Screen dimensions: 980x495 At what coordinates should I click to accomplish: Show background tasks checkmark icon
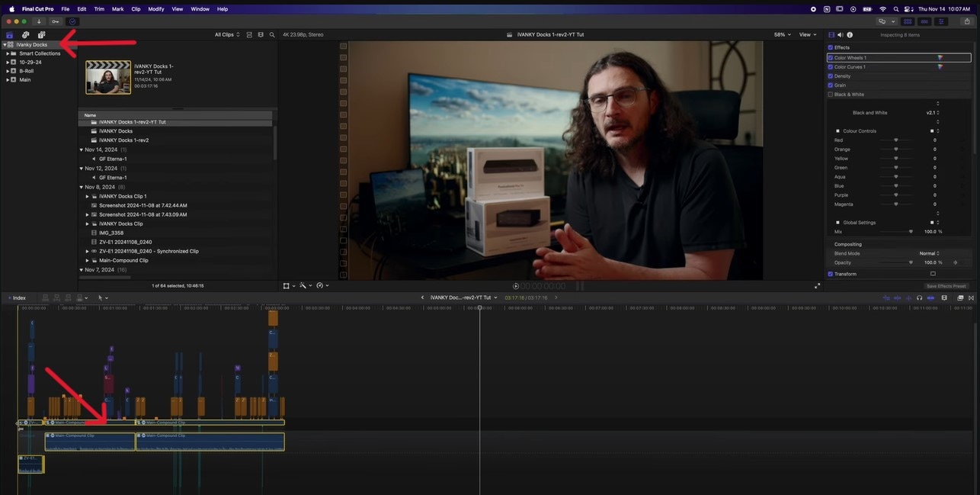73,21
